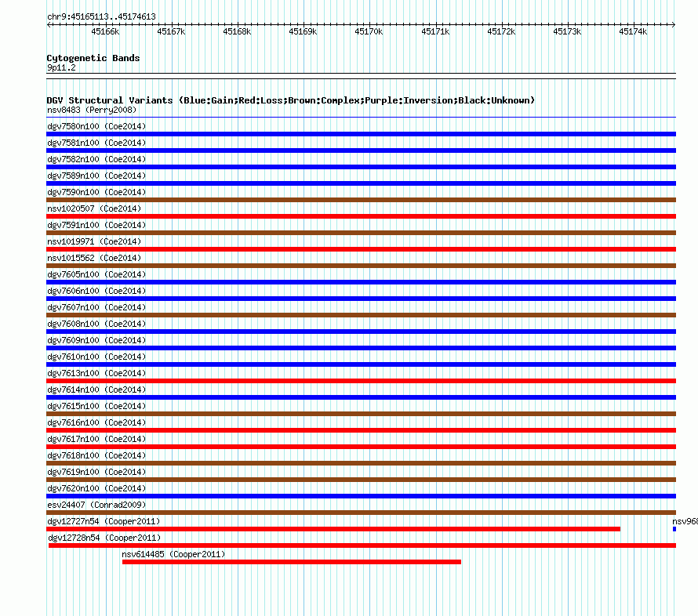The width and height of the screenshot is (698, 616).
Task: Select the blue bar under dgv7609n100
Action: tap(361, 348)
